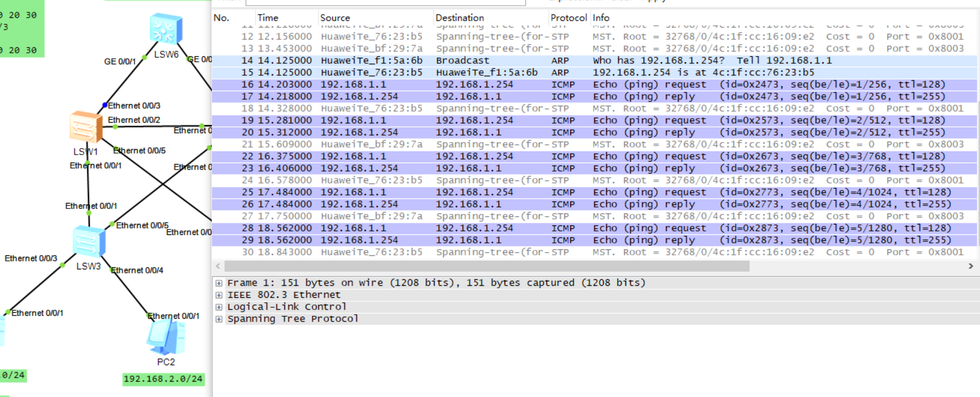Select packet 19 ICMP echo request
This screenshot has width=980, height=397.
(594, 120)
